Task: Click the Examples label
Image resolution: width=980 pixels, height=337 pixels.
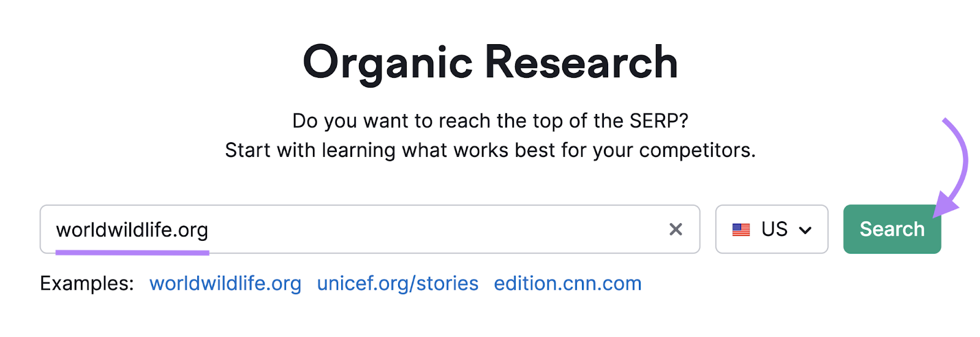Action: 87,284
